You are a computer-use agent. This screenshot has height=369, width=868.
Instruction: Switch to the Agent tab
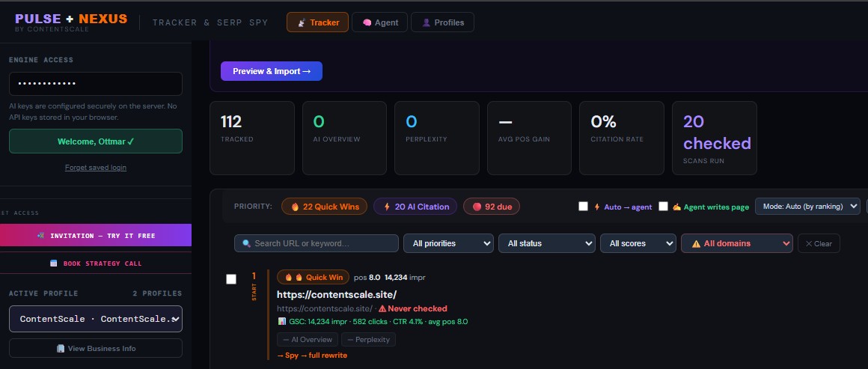[x=380, y=22]
